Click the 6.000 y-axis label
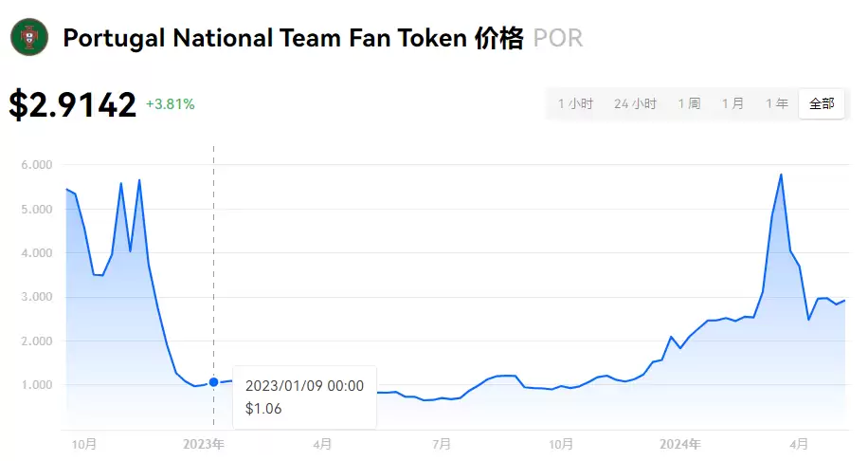 [35, 165]
